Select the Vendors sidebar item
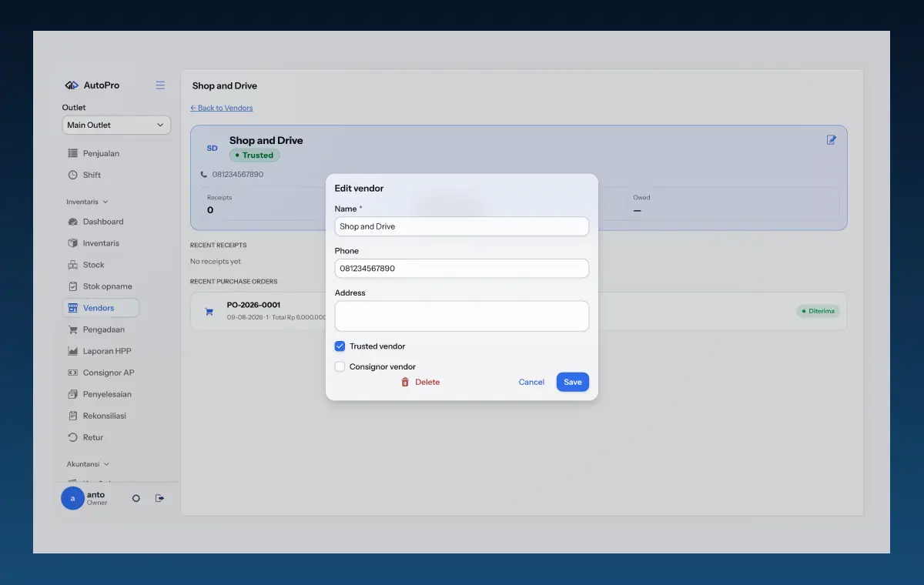This screenshot has height=585, width=924. point(101,308)
